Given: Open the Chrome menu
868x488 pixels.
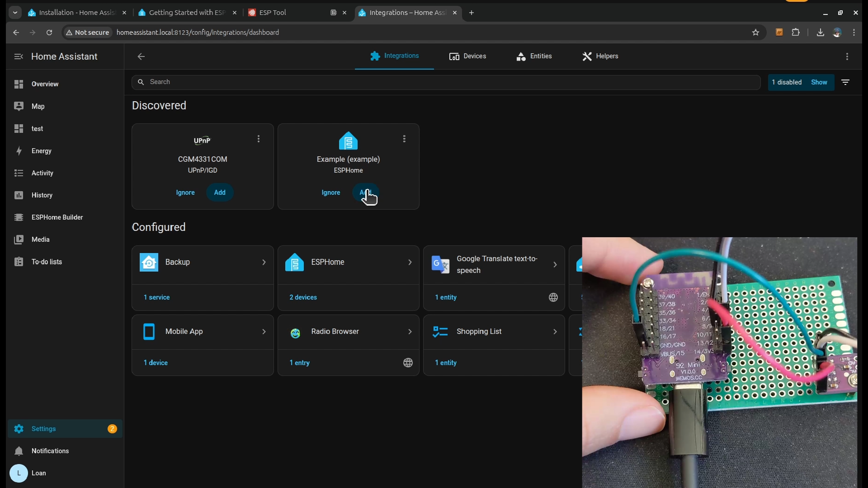Looking at the screenshot, I should (854, 33).
